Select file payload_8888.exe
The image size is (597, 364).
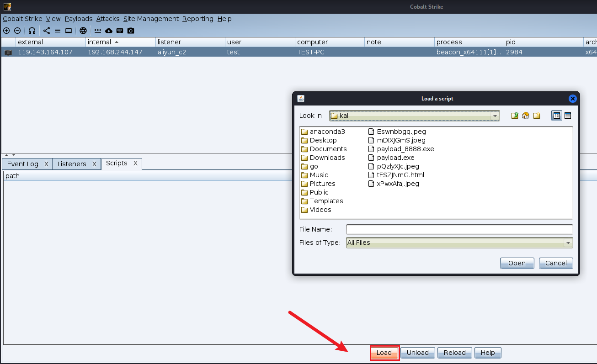(401, 149)
